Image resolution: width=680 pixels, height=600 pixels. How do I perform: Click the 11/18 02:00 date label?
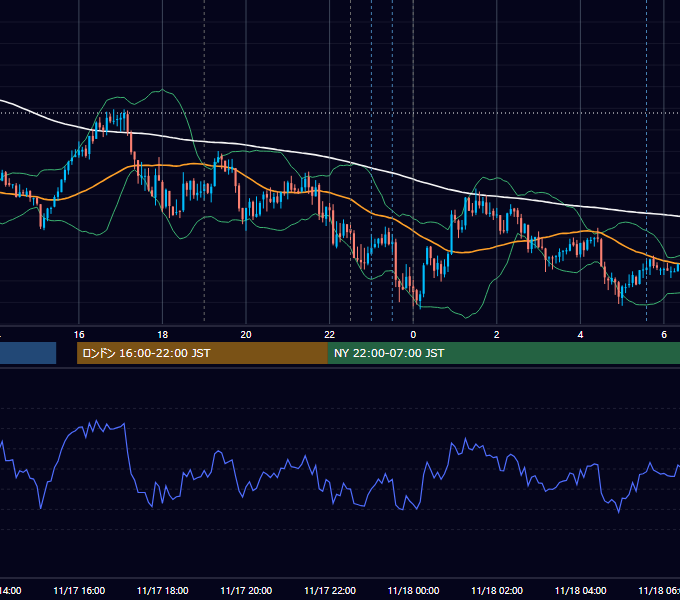(x=497, y=590)
